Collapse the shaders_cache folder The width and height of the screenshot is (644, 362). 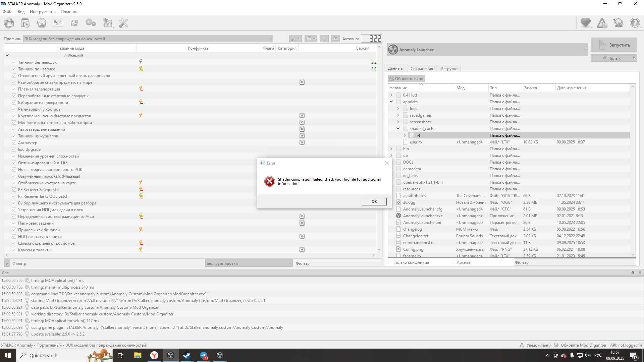tap(398, 129)
